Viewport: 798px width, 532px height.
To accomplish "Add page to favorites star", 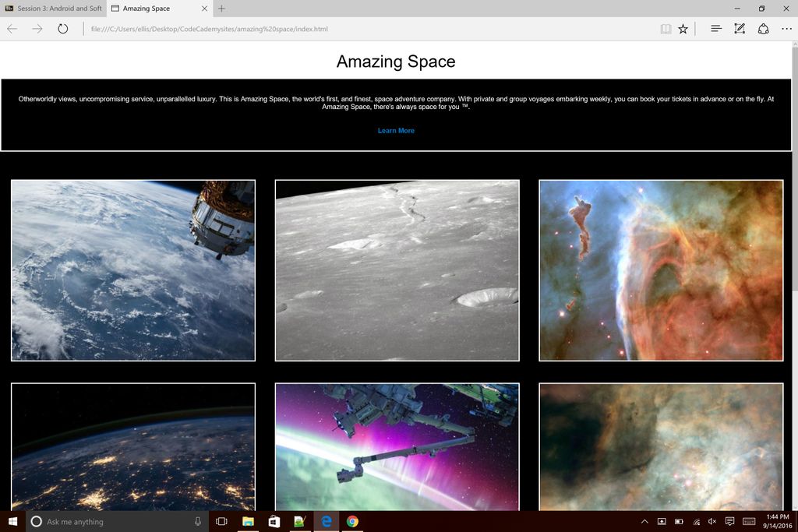I will 683,29.
